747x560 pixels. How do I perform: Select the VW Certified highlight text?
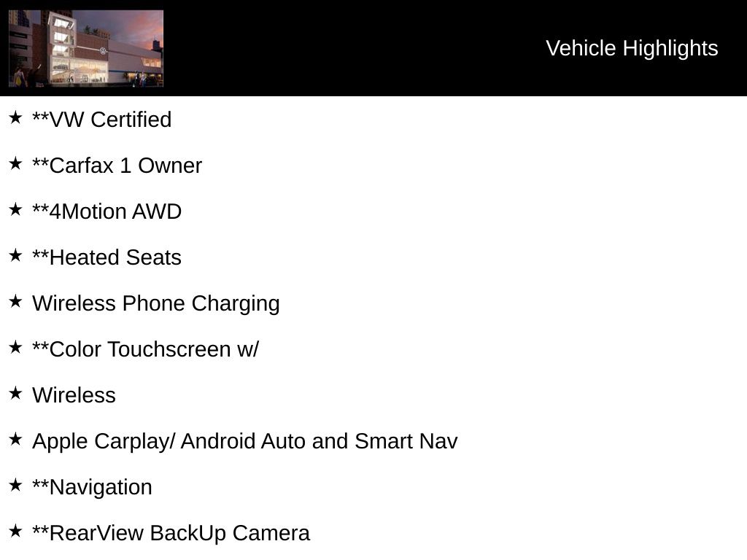(x=102, y=120)
